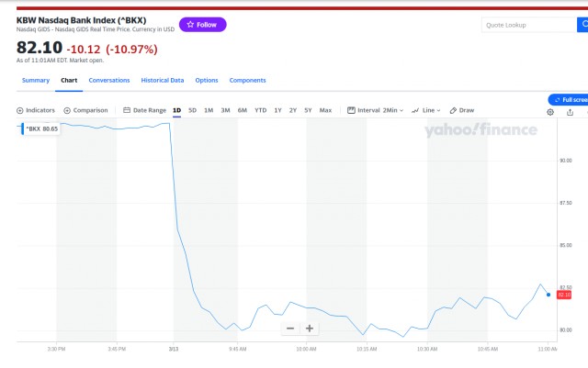Switch to the Chart tab

[69, 80]
